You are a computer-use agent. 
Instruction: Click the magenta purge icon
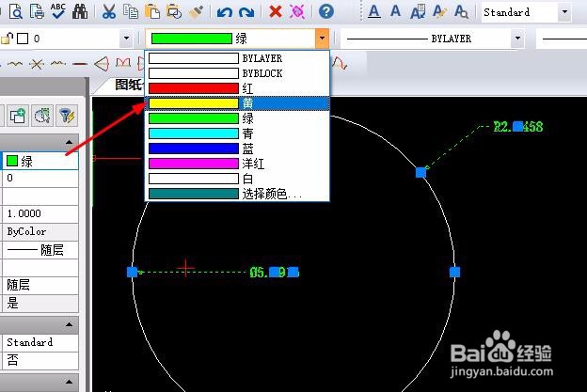tap(297, 11)
